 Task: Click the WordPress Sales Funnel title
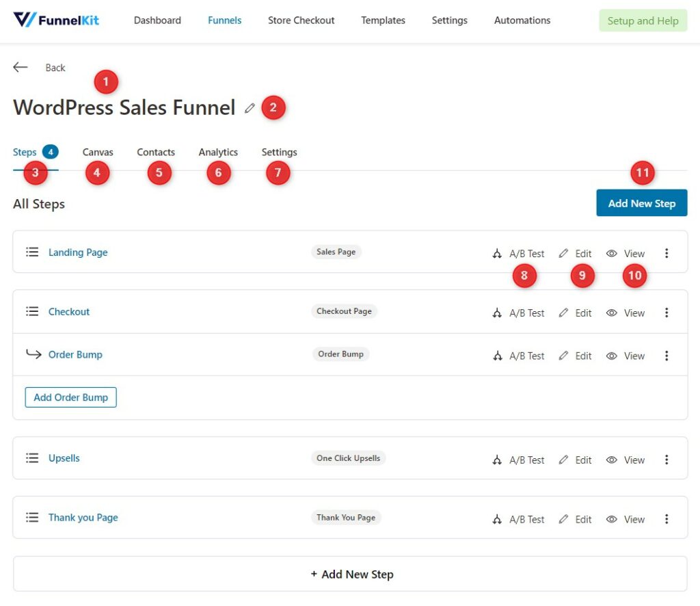(124, 107)
